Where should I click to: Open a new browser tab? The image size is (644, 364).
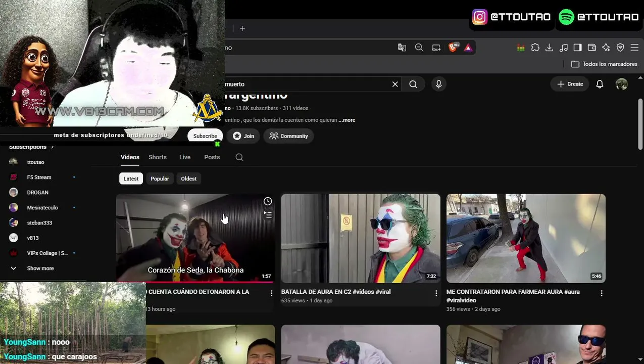click(x=242, y=28)
